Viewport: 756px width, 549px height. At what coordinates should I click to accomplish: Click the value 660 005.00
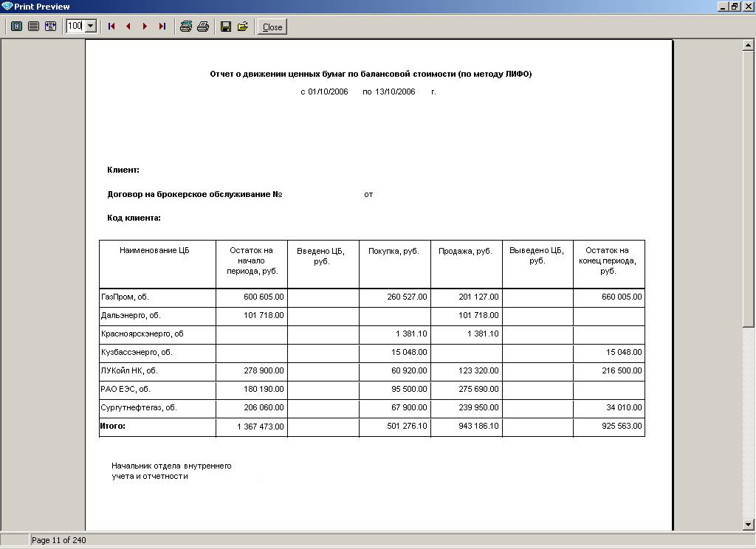[622, 297]
